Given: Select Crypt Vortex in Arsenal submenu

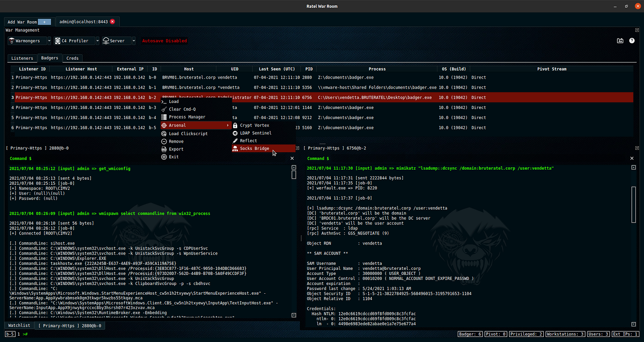Looking at the screenshot, I should [255, 125].
